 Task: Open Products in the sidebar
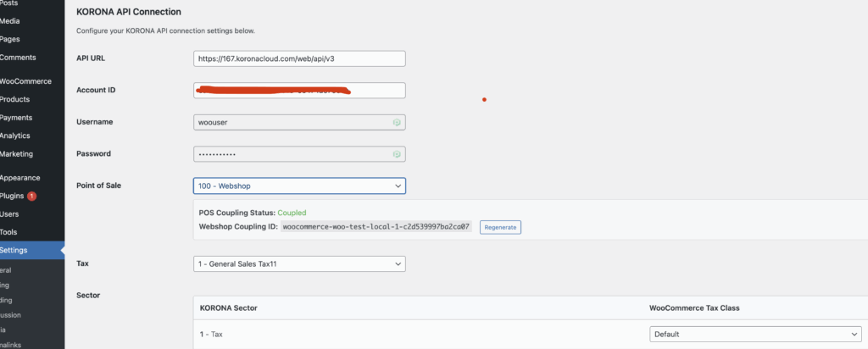click(x=14, y=100)
